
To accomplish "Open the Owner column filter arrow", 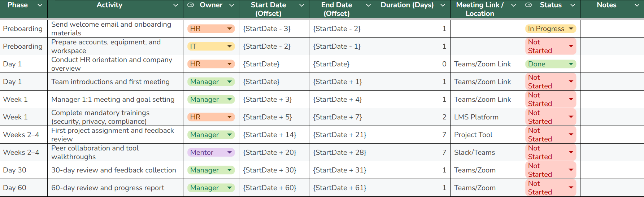I will coord(232,5).
